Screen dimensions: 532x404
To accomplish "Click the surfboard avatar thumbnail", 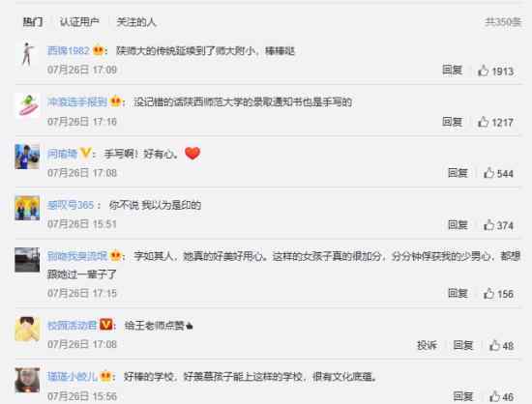I will 27,105.
